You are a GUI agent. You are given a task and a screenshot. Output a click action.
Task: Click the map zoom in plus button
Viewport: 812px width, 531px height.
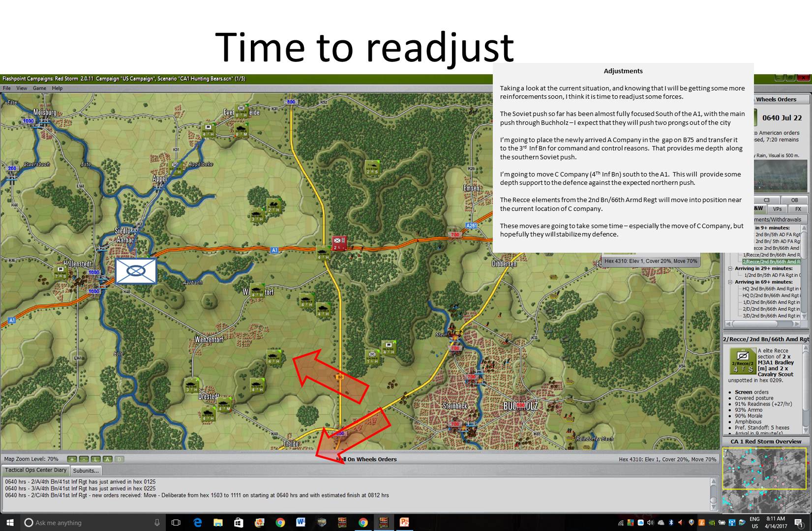(72, 459)
